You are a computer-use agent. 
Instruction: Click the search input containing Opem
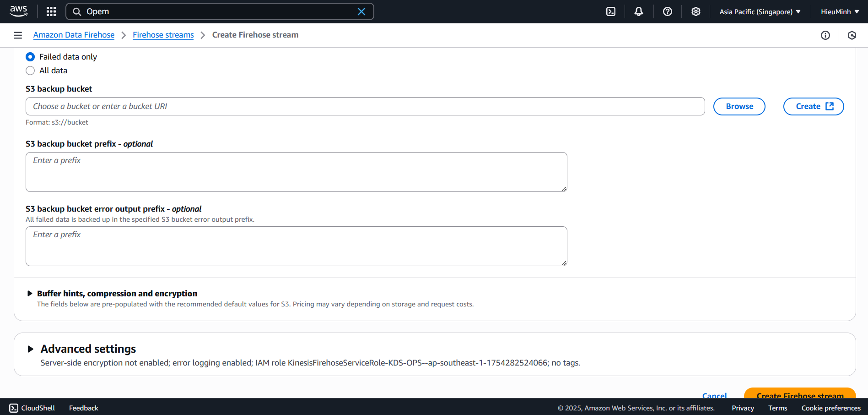220,11
